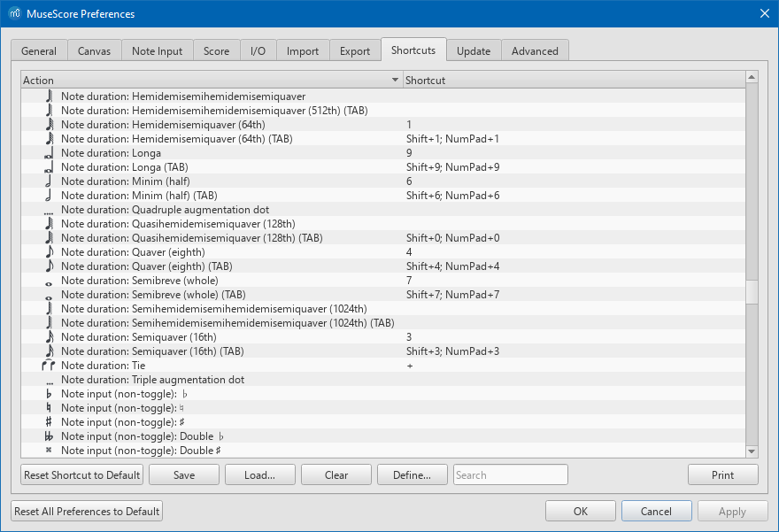Click the Semiquaver (16th) (TAB) icon
Viewport: 779px width, 532px height.
50,351
